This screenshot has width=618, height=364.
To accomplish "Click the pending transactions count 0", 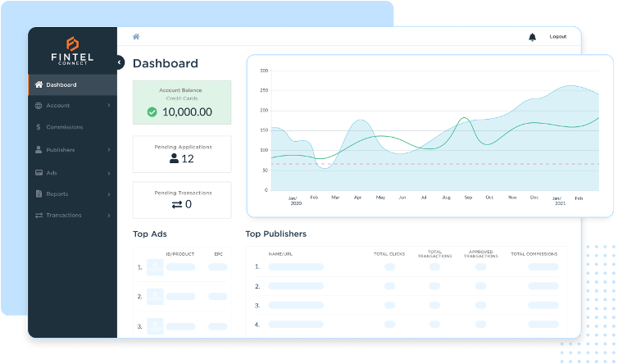I will [189, 204].
